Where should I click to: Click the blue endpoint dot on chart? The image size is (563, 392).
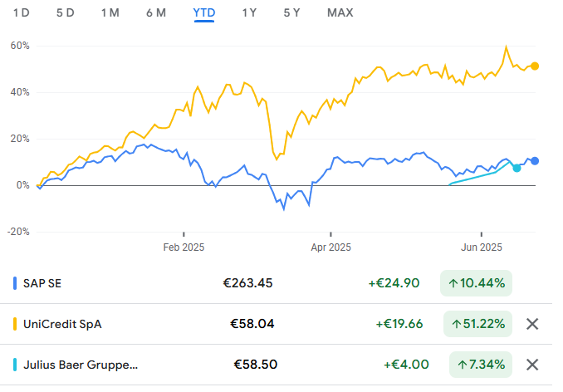535,161
